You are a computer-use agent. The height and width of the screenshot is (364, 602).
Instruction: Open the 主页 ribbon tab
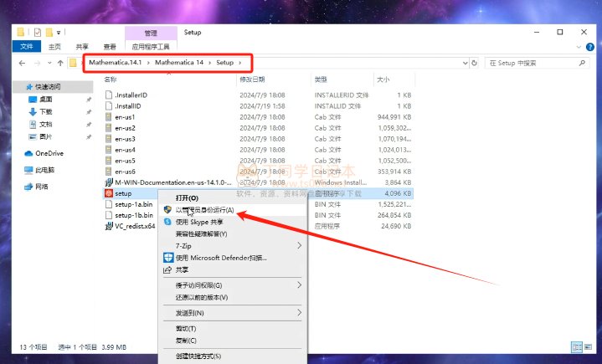click(x=54, y=46)
